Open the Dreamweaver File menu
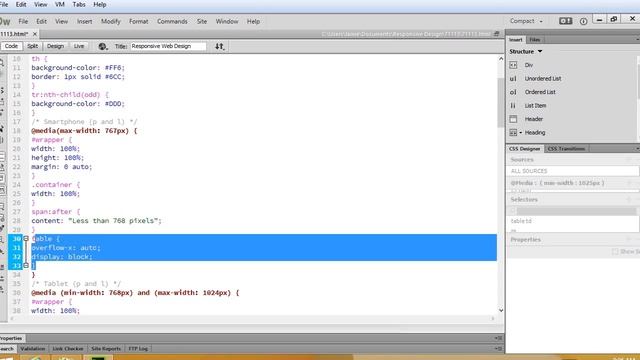Viewport: 640px width, 360px height. [x=23, y=21]
